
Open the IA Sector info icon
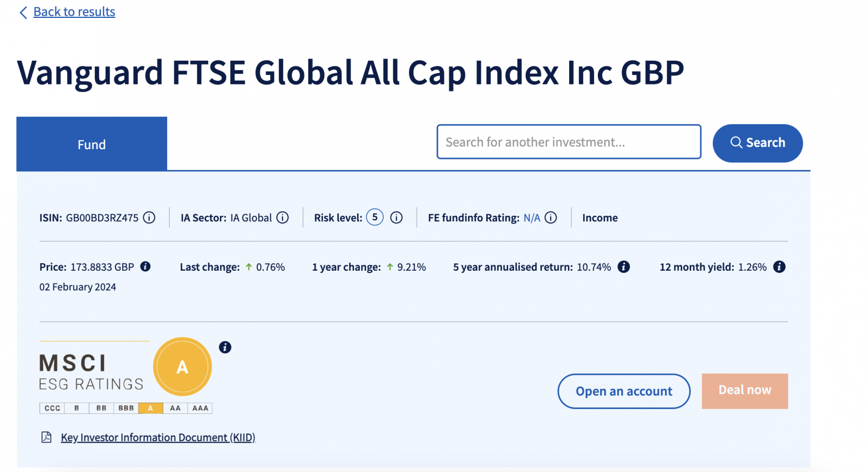click(283, 218)
